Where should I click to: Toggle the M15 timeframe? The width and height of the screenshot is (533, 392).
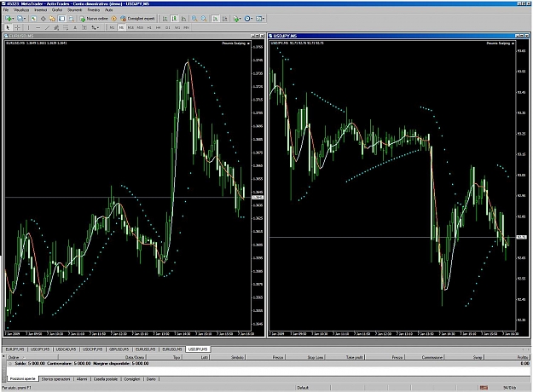coord(130,27)
